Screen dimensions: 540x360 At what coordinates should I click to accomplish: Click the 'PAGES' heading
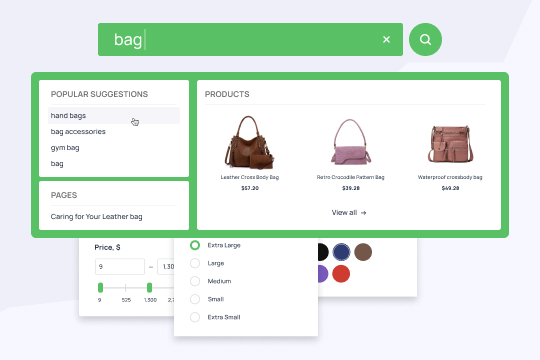coord(64,195)
